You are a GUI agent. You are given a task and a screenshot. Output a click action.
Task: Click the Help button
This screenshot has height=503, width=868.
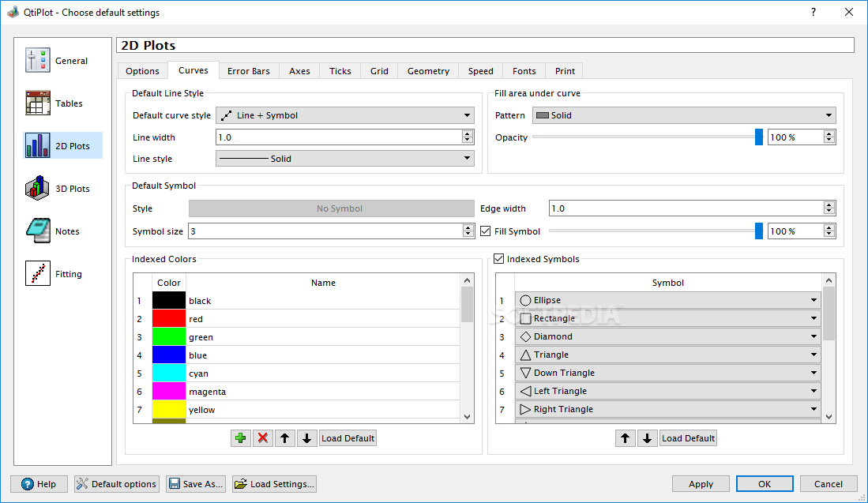[x=39, y=483]
